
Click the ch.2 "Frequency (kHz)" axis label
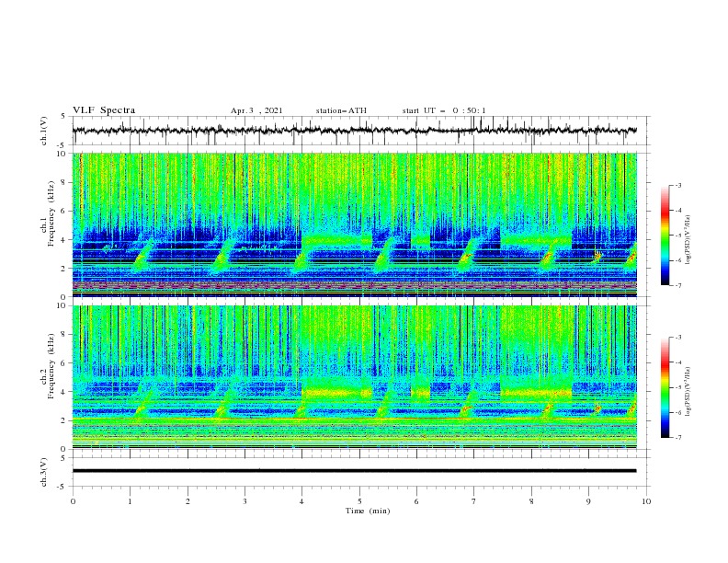51,366
